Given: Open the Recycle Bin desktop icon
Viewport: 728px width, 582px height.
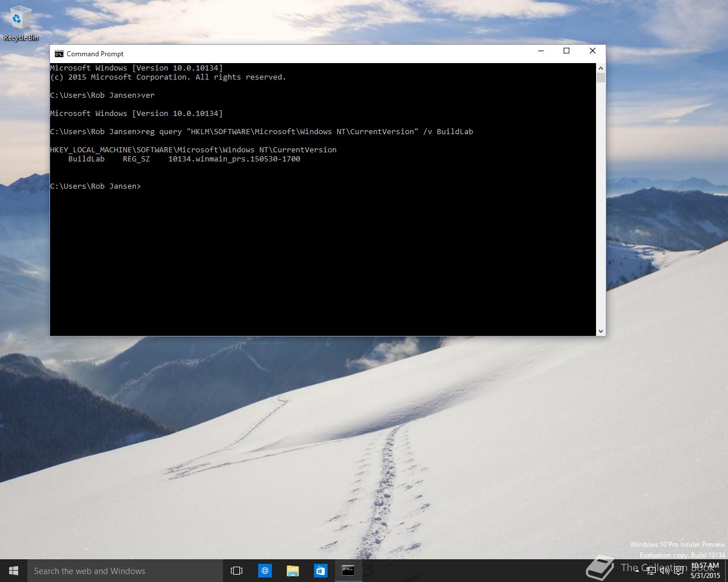Looking at the screenshot, I should [x=20, y=24].
